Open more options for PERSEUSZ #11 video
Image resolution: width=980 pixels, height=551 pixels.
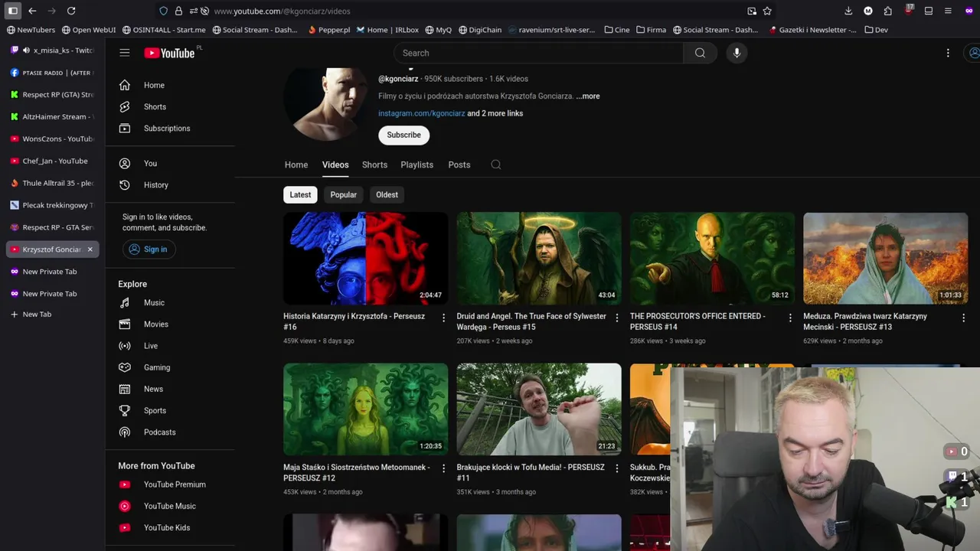click(617, 468)
